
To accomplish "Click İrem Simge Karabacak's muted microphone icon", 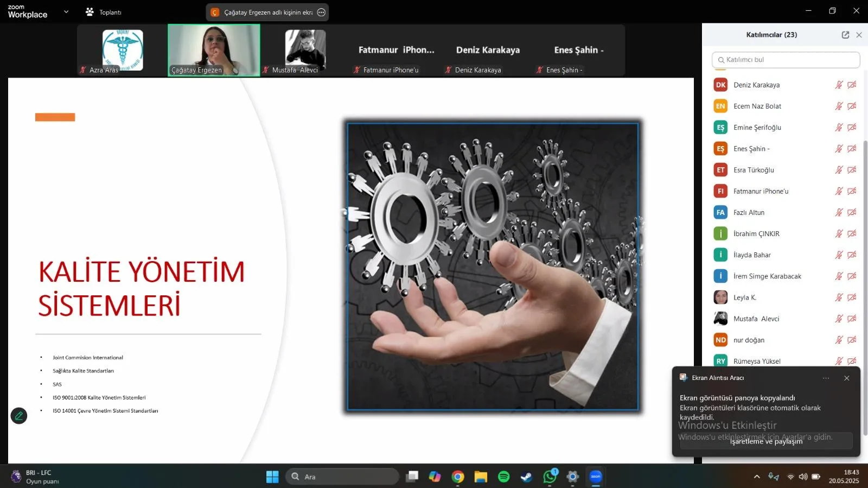I will [x=839, y=276].
